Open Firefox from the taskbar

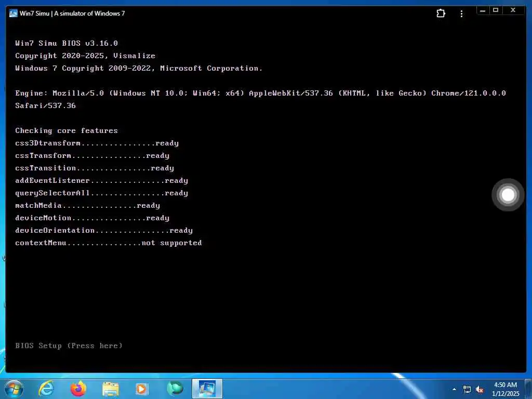[78, 389]
